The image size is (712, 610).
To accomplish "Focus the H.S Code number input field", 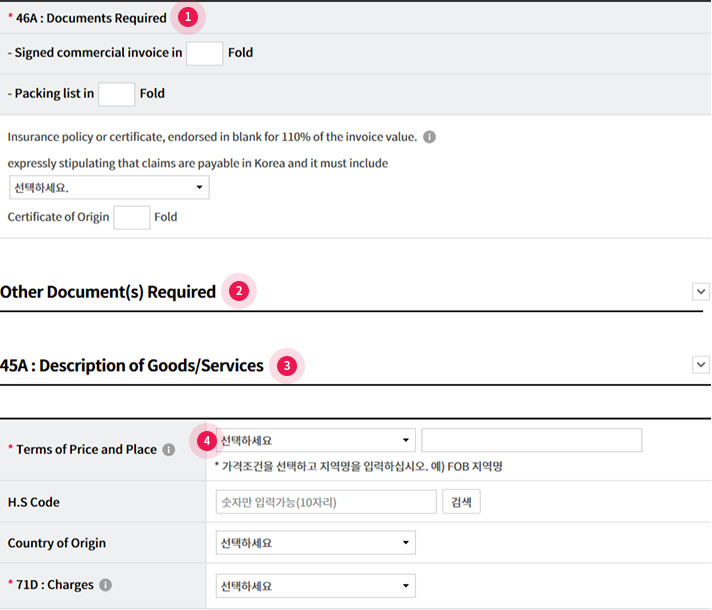I will pyautogui.click(x=326, y=502).
